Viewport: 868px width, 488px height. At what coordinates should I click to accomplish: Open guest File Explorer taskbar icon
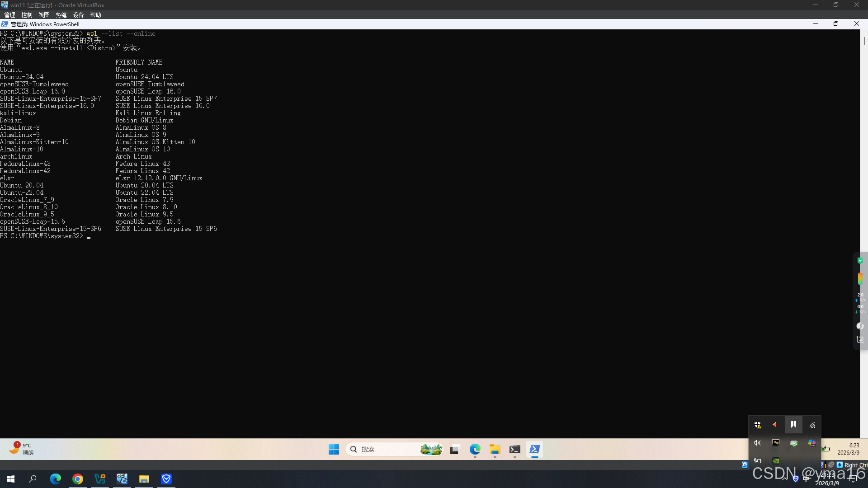pyautogui.click(x=495, y=449)
